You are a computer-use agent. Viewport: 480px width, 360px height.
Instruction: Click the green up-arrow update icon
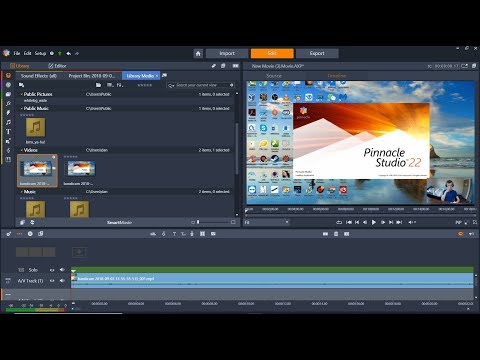pyautogui.click(x=60, y=53)
